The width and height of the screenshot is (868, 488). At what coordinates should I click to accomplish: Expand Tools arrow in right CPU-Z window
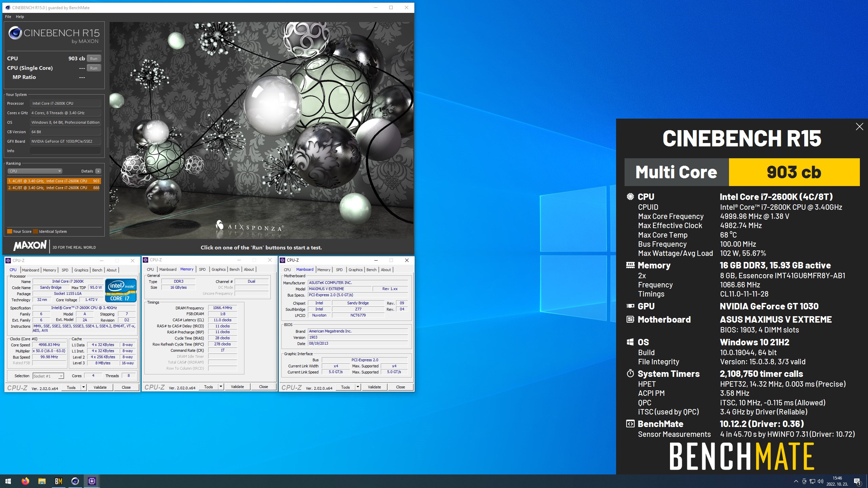tap(358, 387)
